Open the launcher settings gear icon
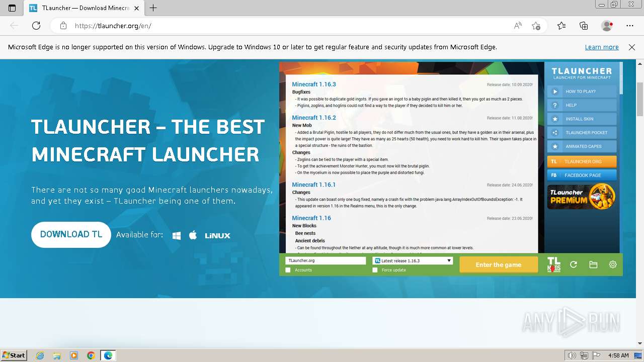The image size is (644, 362). [613, 264]
